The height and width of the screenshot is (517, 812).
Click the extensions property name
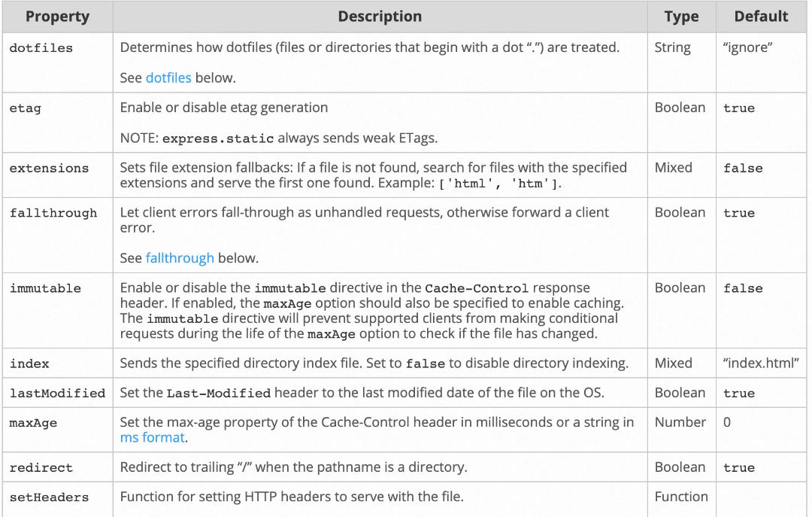pyautogui.click(x=49, y=169)
